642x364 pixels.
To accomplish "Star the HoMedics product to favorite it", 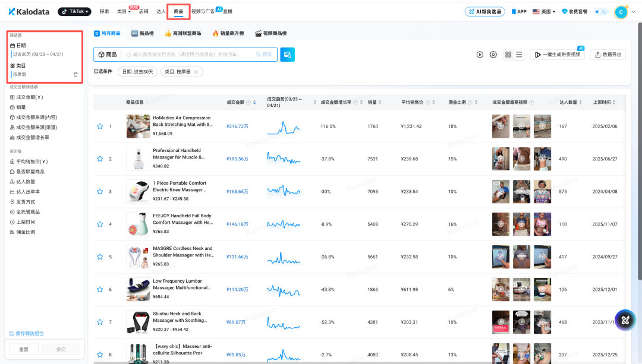I will pos(99,126).
